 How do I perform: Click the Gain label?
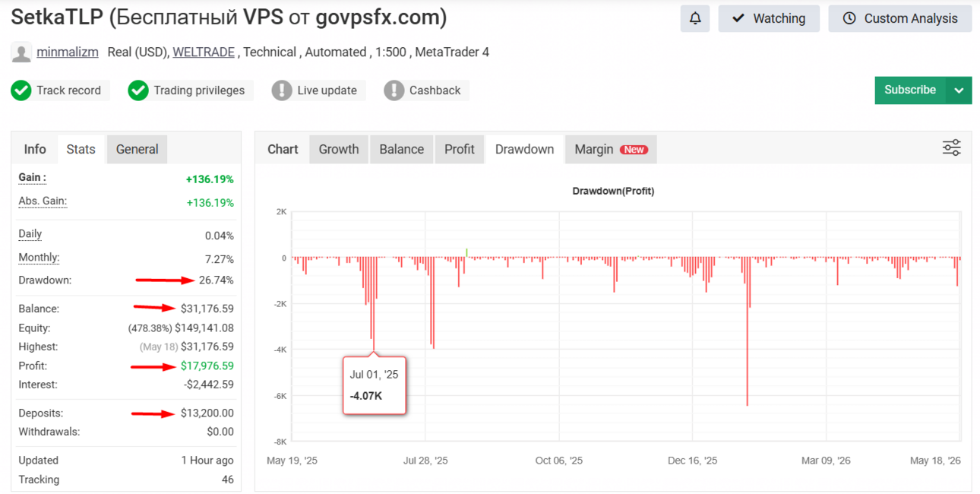pyautogui.click(x=32, y=178)
